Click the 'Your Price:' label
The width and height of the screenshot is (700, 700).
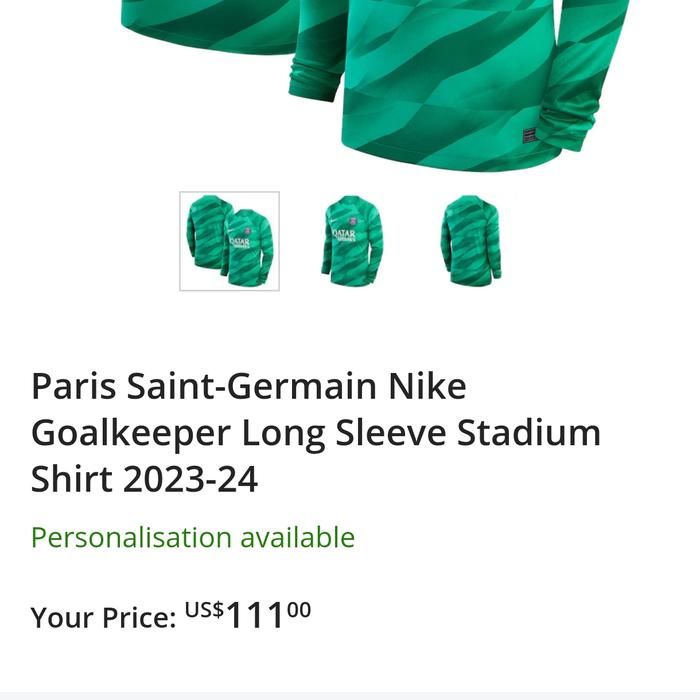coord(103,617)
